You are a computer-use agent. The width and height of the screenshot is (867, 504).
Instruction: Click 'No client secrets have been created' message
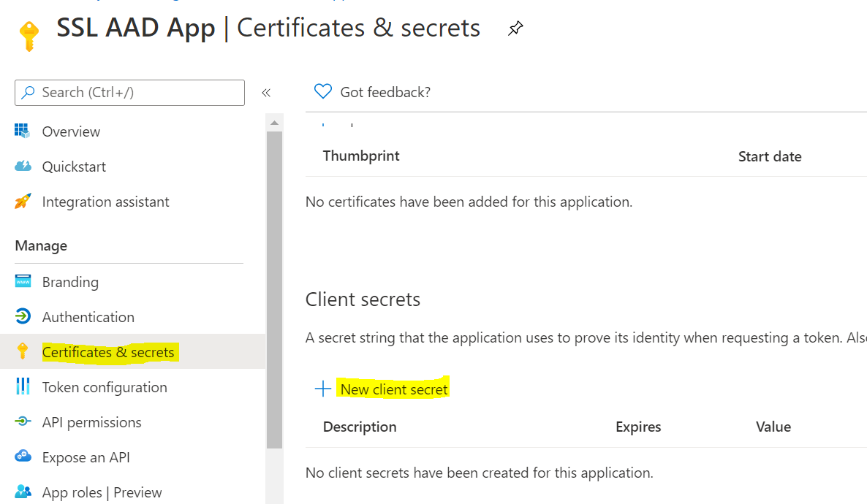pyautogui.click(x=480, y=473)
